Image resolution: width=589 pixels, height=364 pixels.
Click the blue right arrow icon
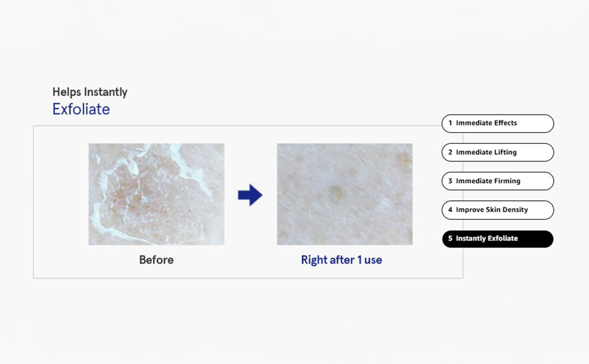tap(250, 195)
